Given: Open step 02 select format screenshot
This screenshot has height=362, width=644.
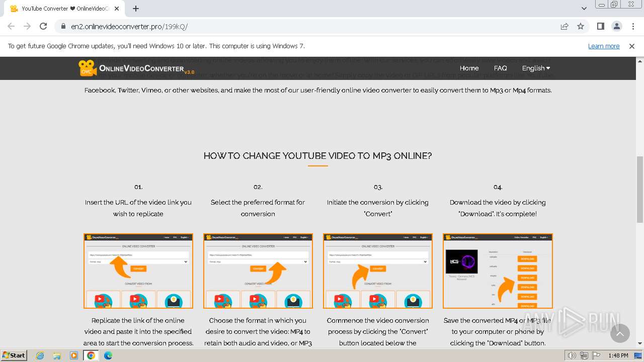Looking at the screenshot, I should [x=258, y=271].
